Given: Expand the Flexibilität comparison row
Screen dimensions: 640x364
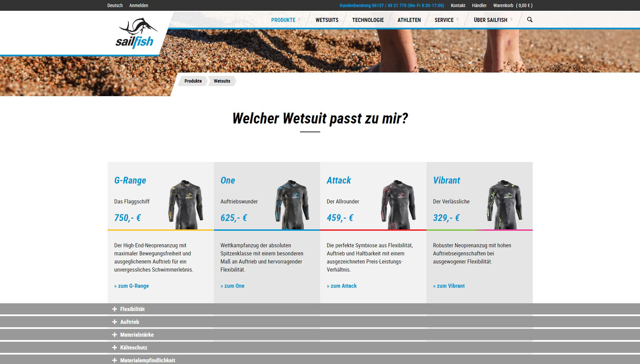Looking at the screenshot, I should pos(320,309).
